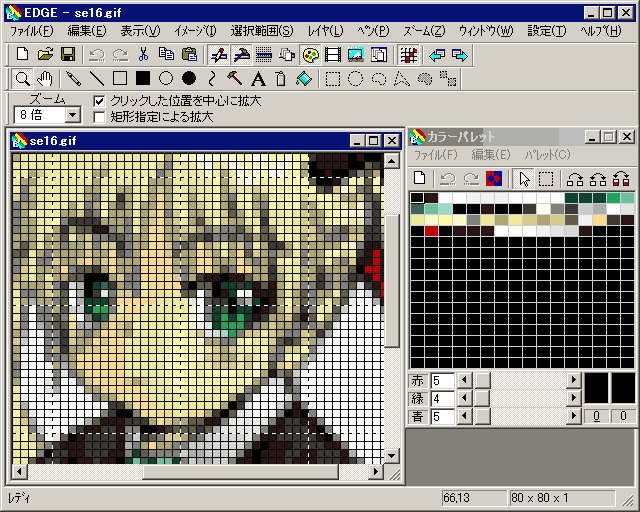640x512 pixels.
Task: Select the hollow Rectangle tool
Action: [x=120, y=78]
